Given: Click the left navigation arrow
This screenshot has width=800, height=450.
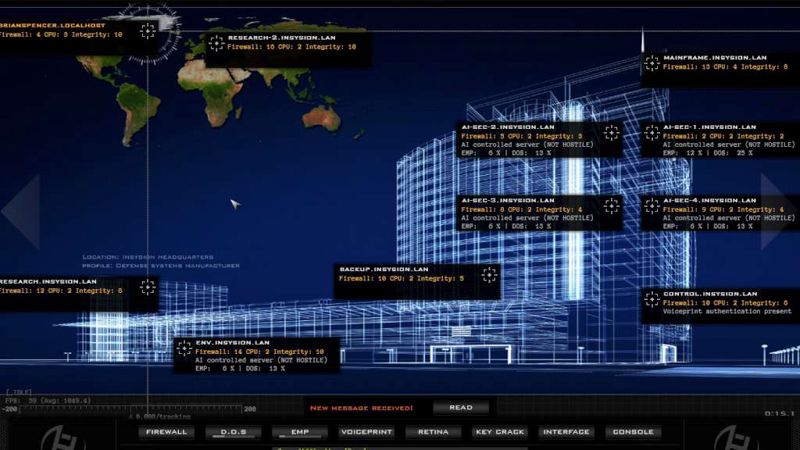Looking at the screenshot, I should coord(21,212).
